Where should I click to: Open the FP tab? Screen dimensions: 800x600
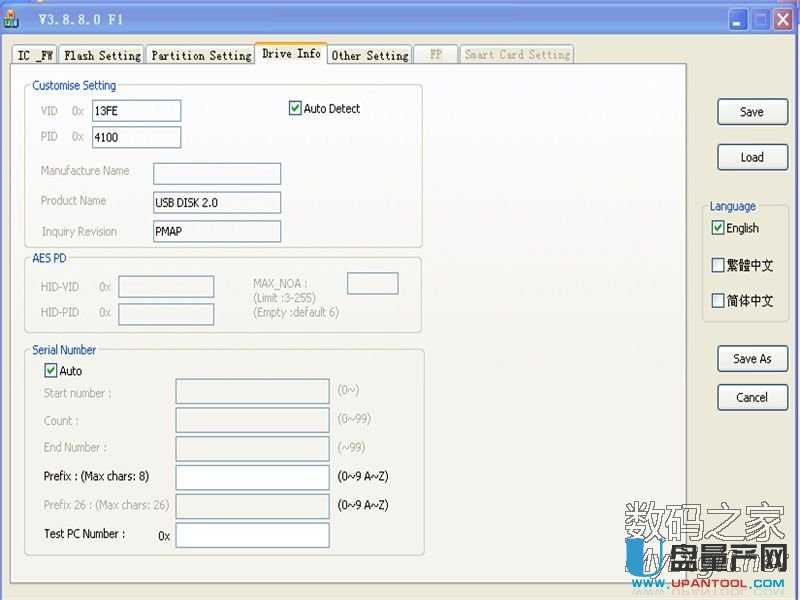pos(435,55)
